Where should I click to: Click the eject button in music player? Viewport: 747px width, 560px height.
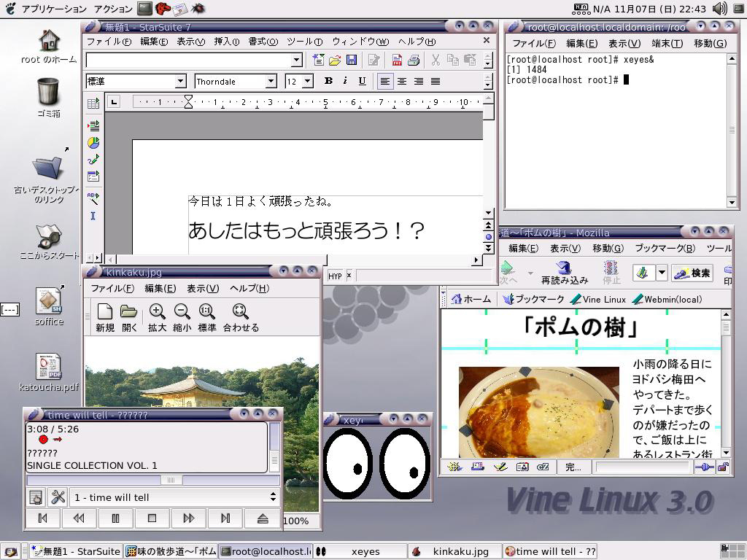click(x=263, y=518)
